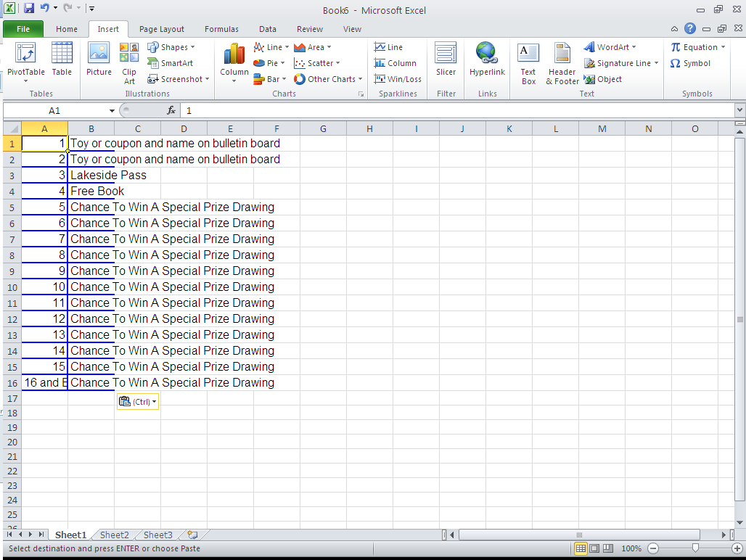This screenshot has width=746, height=560.
Task: Add a new worksheet tab
Action: pos(192,535)
